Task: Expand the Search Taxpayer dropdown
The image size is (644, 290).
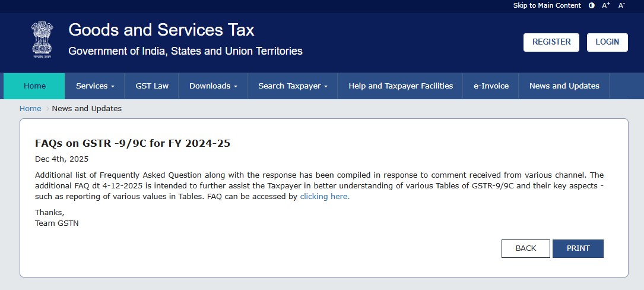Action: [x=293, y=86]
